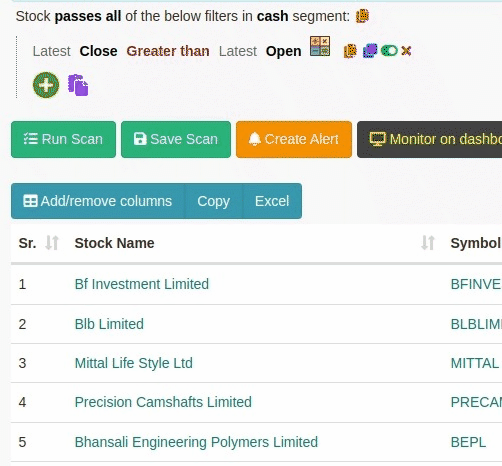
Task: Remove the filter with the X icon
Action: 406,51
